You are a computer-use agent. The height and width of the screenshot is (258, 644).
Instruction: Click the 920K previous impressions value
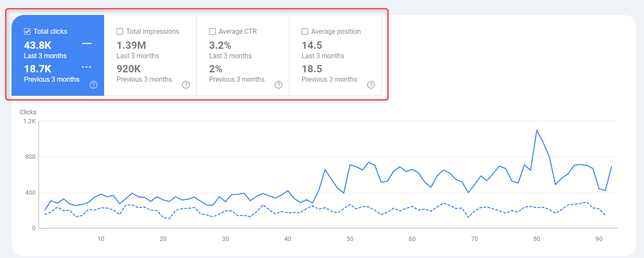pos(129,69)
